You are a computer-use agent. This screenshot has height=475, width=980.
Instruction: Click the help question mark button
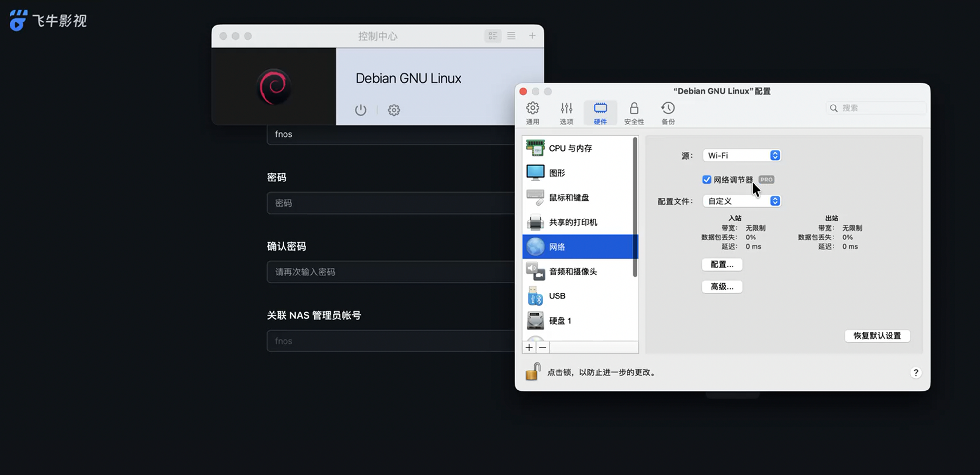point(916,372)
